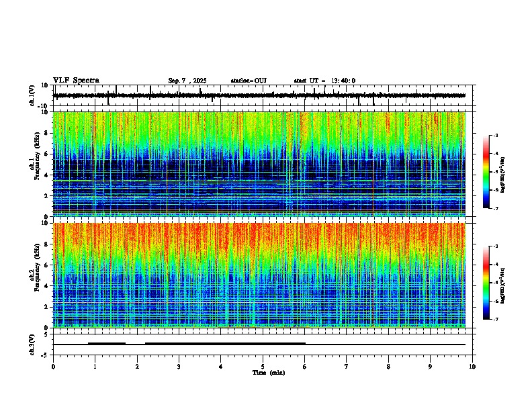Viewport: 532px width, 411px height.
Task: Click the time axis tick label "8"
Action: [388, 367]
